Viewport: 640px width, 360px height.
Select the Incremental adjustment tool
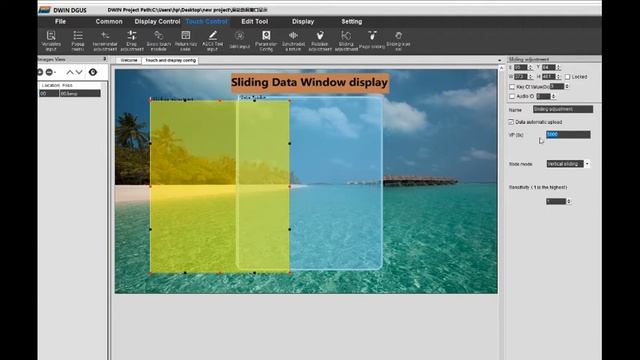pyautogui.click(x=105, y=40)
